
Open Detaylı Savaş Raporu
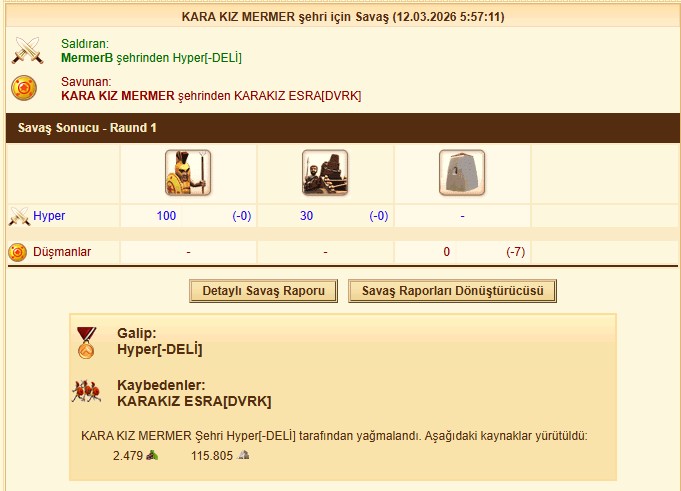click(263, 291)
